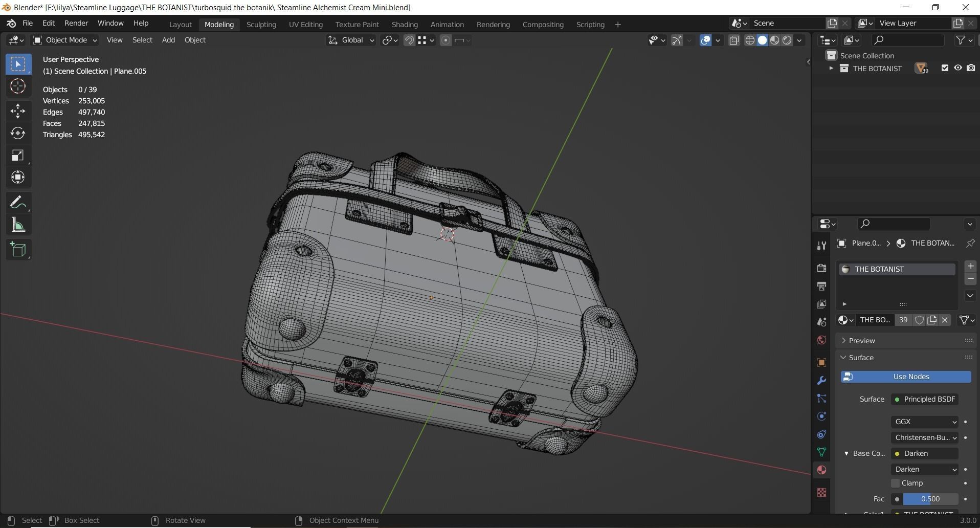Screen dimensions: 980x528
Task: Open the Scene properties tab
Action: tap(821, 322)
